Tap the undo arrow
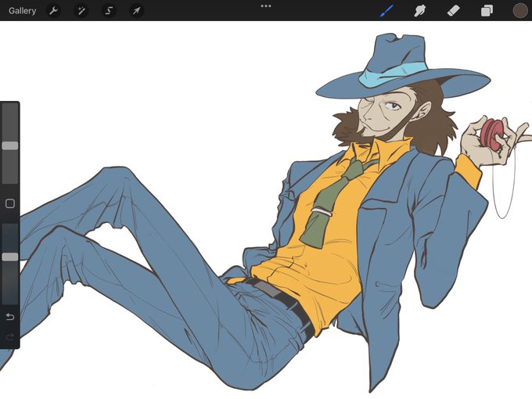Screen dimensions: 532x399 (x=10, y=317)
